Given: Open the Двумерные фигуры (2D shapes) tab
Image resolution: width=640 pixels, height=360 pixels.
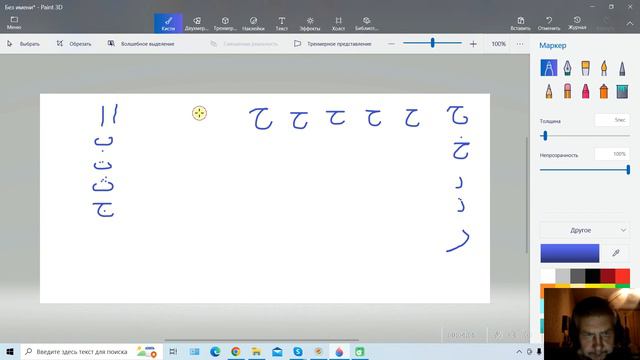Looking at the screenshot, I should pos(196,23).
